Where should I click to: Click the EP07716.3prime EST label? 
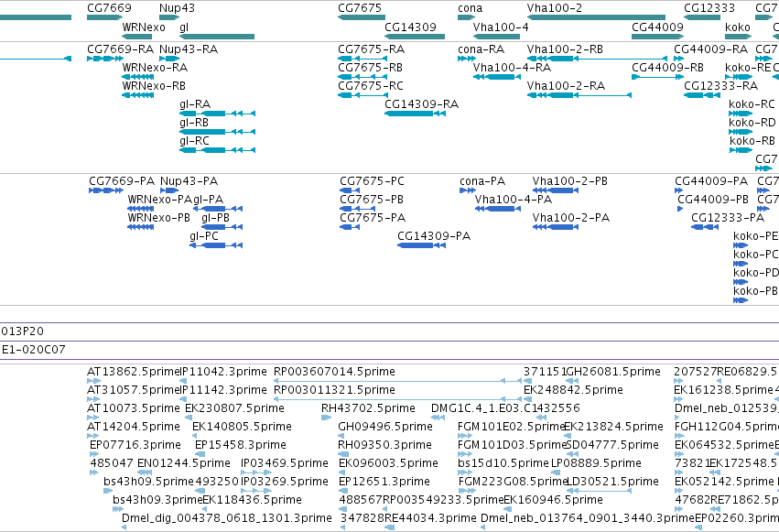coord(135,445)
